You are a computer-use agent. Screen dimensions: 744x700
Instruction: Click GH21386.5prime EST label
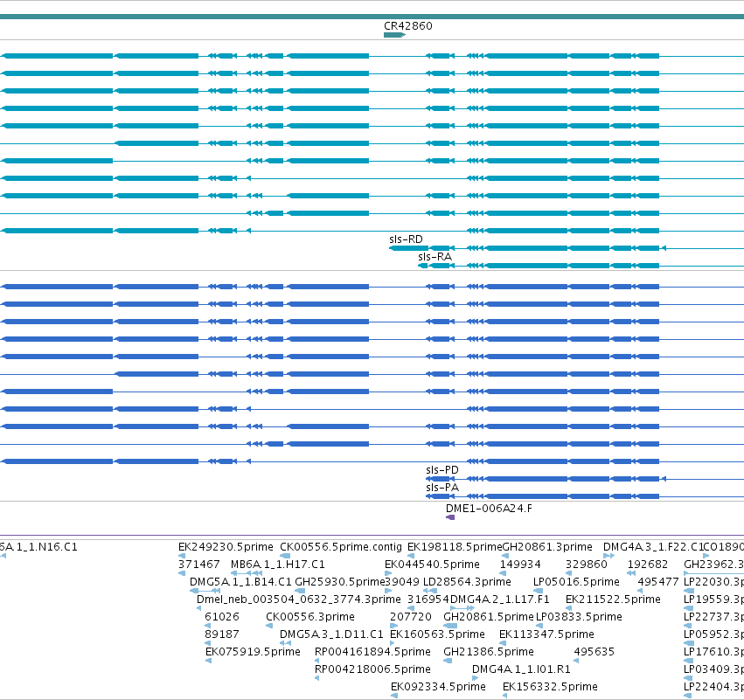click(489, 652)
